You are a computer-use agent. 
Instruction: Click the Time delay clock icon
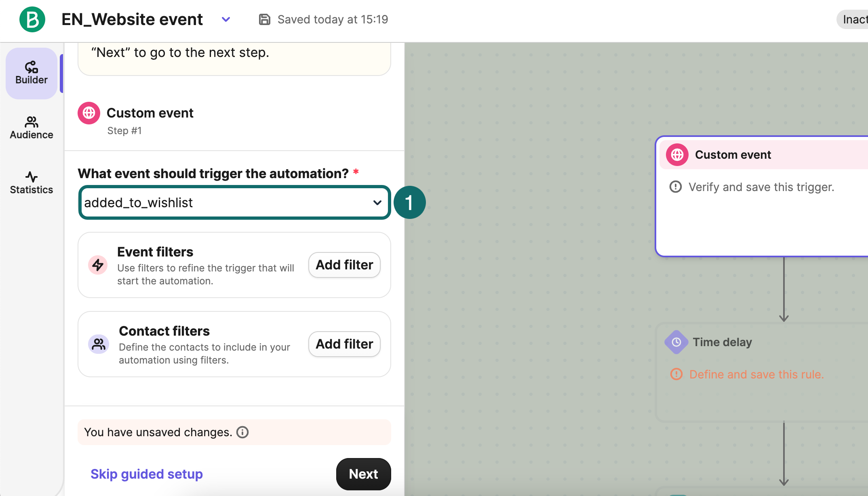[676, 342]
